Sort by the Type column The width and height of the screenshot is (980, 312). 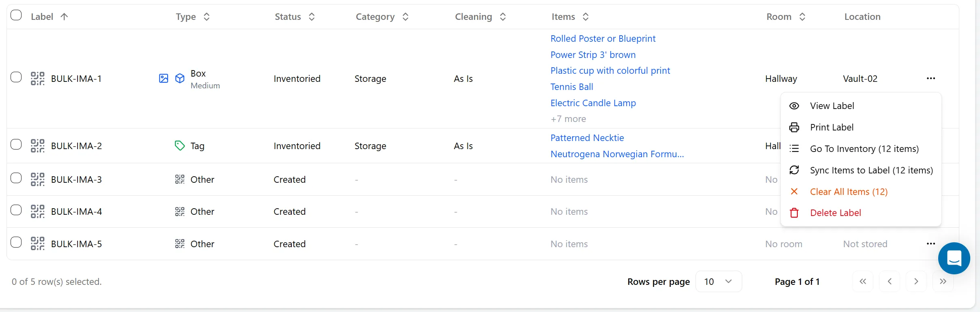(193, 17)
